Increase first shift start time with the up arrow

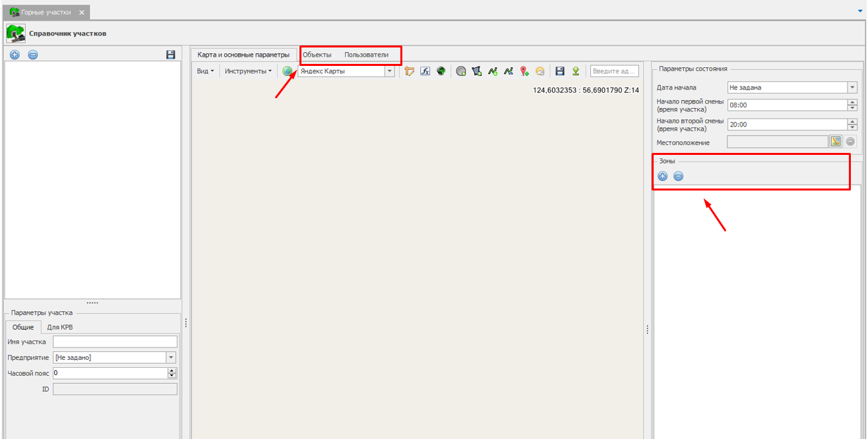[852, 102]
